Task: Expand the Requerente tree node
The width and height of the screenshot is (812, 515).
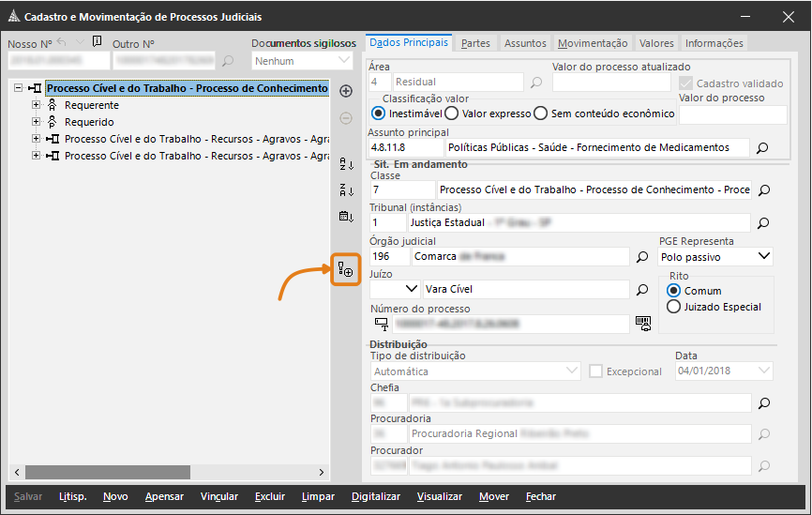Action: pyautogui.click(x=36, y=105)
